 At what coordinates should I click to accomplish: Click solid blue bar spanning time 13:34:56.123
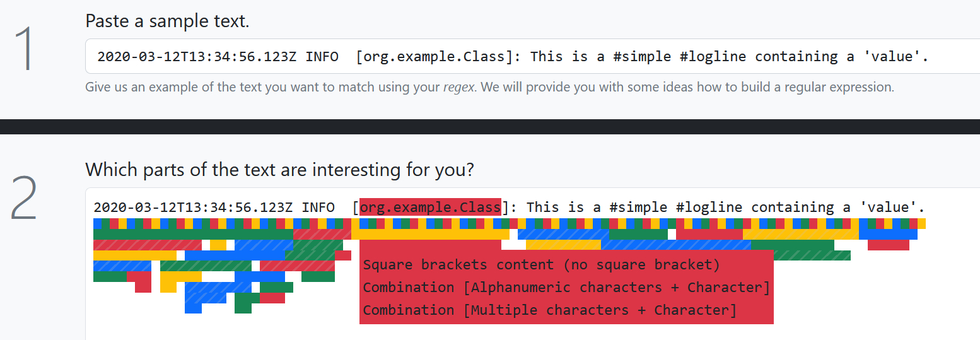click(x=235, y=255)
